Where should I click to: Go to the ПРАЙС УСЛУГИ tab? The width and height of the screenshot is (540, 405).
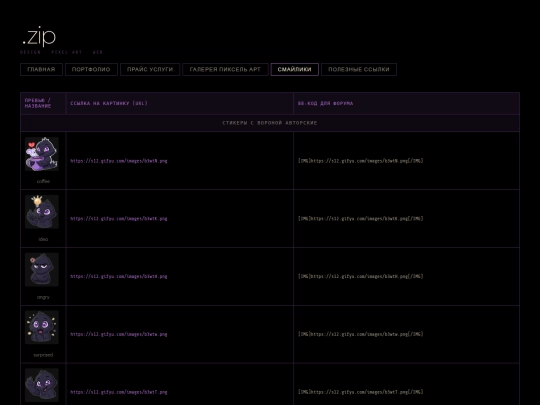click(x=150, y=69)
